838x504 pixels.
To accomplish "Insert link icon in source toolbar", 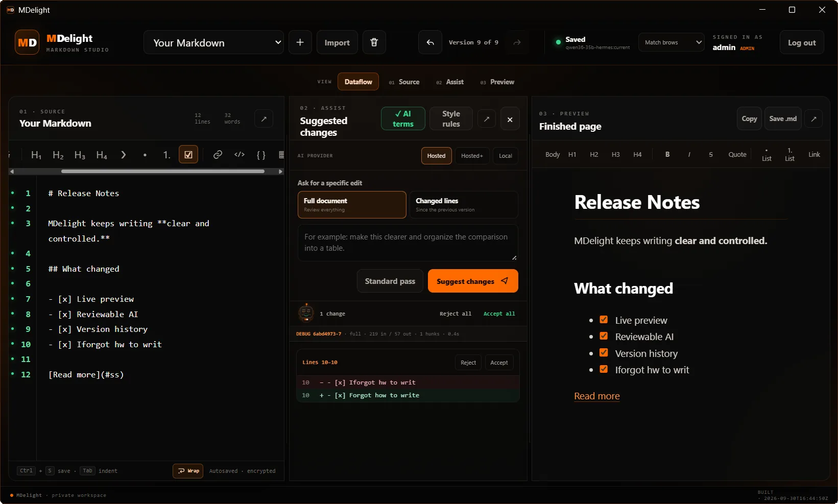I will tap(218, 155).
